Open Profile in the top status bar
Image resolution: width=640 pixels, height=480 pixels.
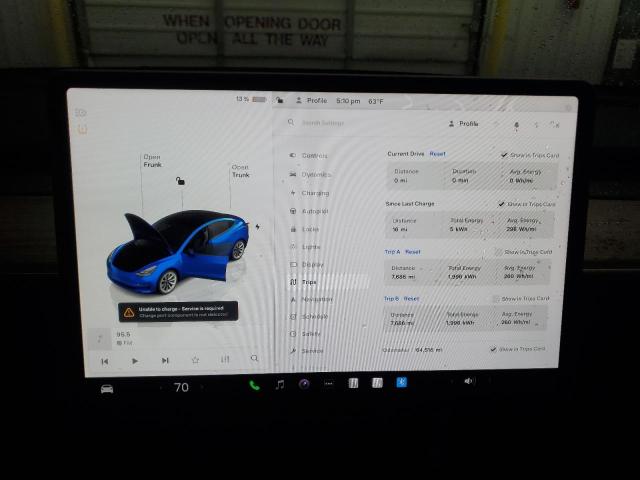311,100
